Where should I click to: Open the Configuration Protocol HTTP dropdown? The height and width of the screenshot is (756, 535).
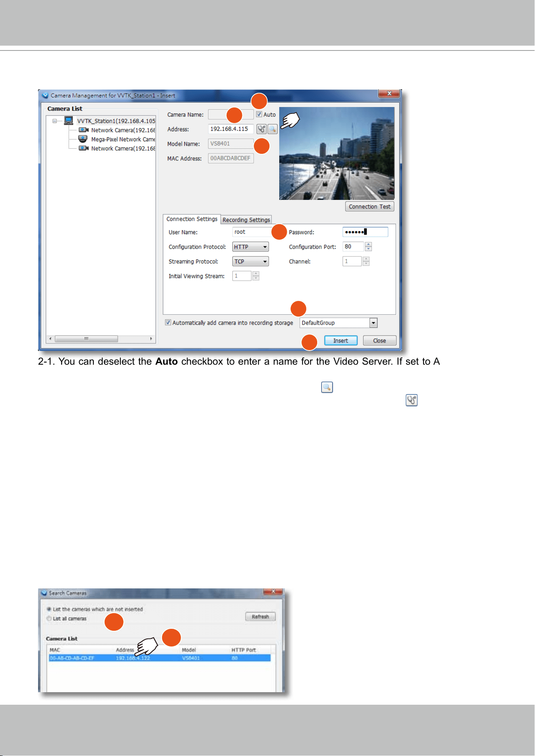point(251,247)
